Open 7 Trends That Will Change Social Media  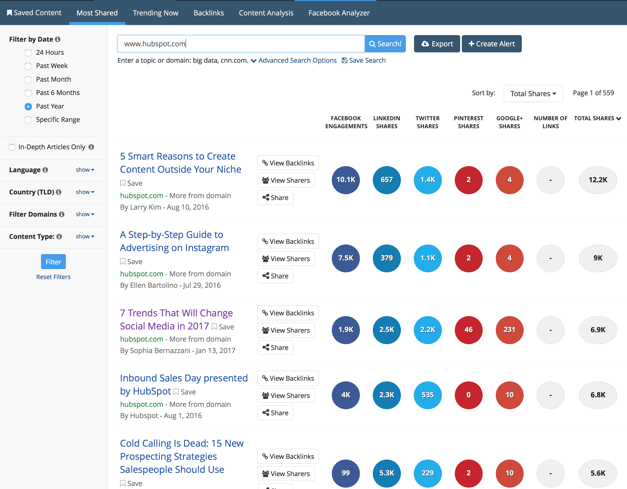(x=176, y=319)
